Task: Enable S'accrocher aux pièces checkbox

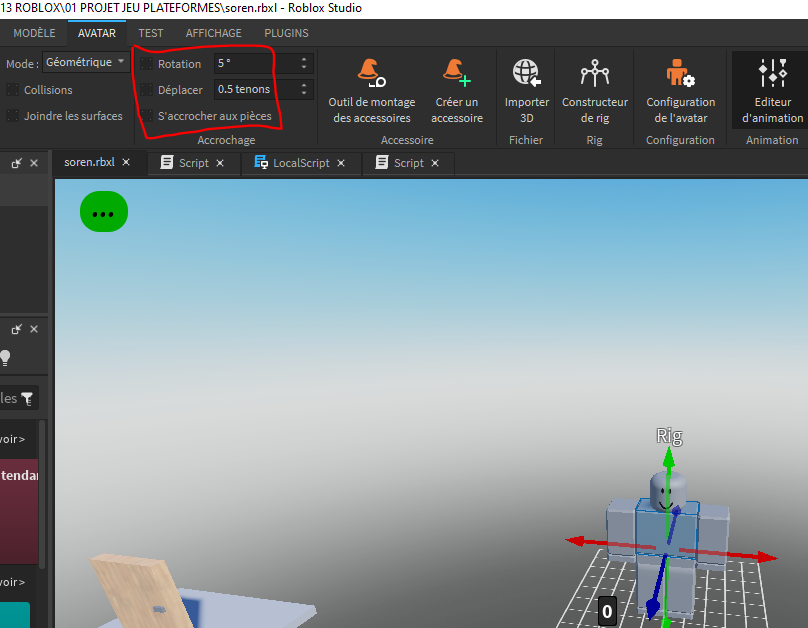Action: coord(146,115)
